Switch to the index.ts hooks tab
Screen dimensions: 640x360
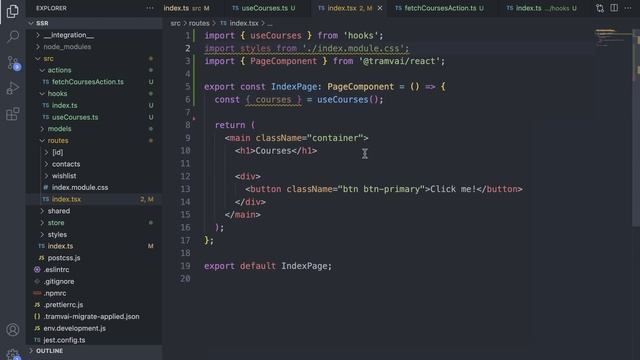[542, 8]
